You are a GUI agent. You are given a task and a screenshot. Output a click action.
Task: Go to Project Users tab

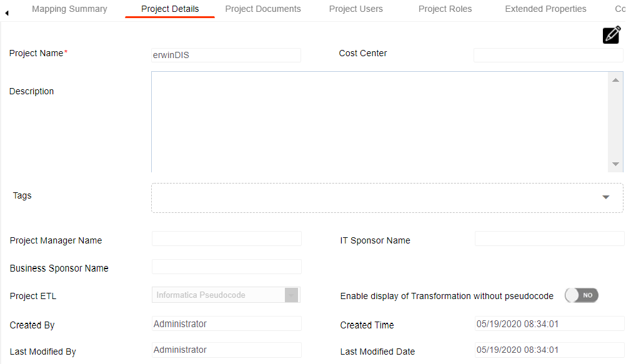[356, 9]
